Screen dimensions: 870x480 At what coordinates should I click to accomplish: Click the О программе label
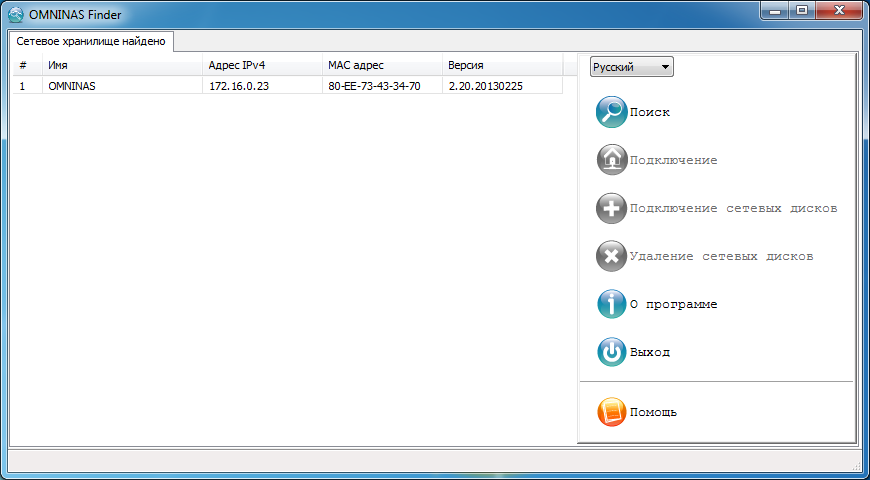point(674,305)
